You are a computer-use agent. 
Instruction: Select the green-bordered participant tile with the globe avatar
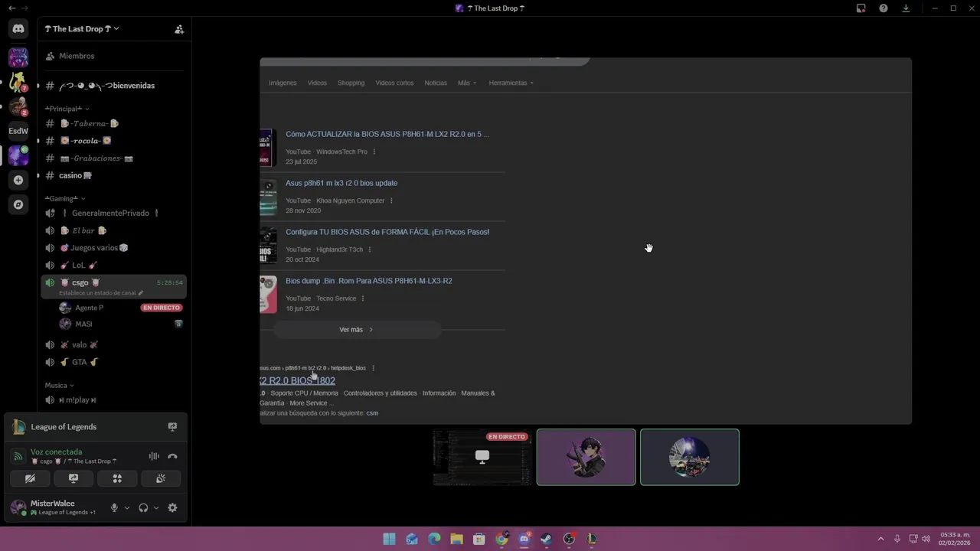[x=690, y=457]
